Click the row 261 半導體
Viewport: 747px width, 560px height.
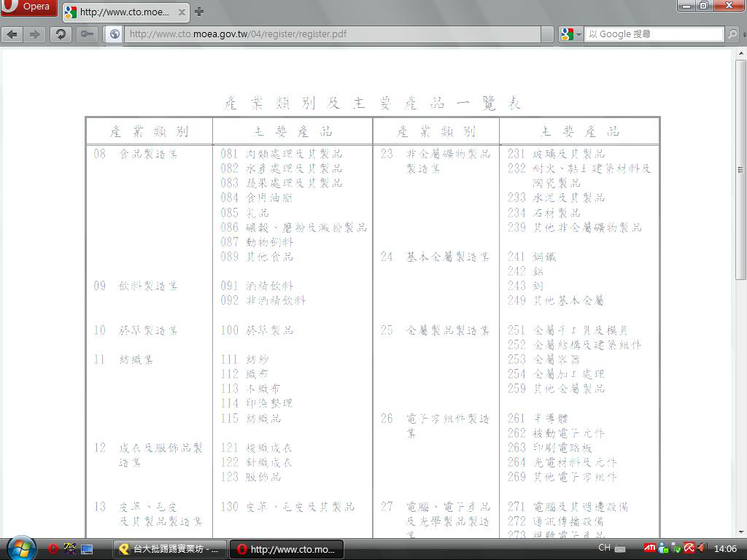point(538,418)
